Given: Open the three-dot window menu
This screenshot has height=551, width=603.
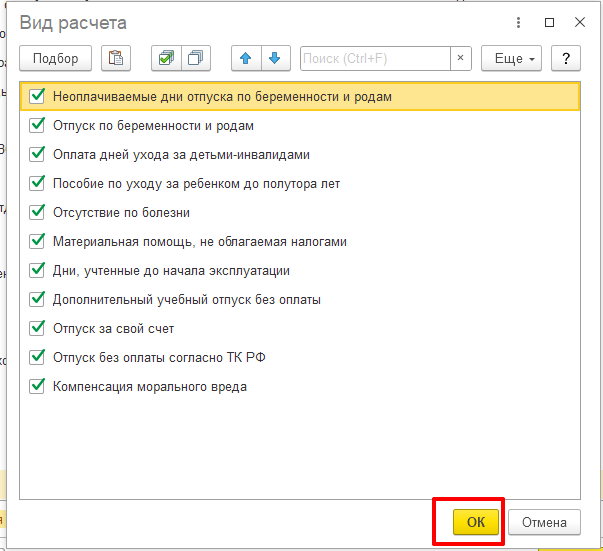Looking at the screenshot, I should point(518,23).
